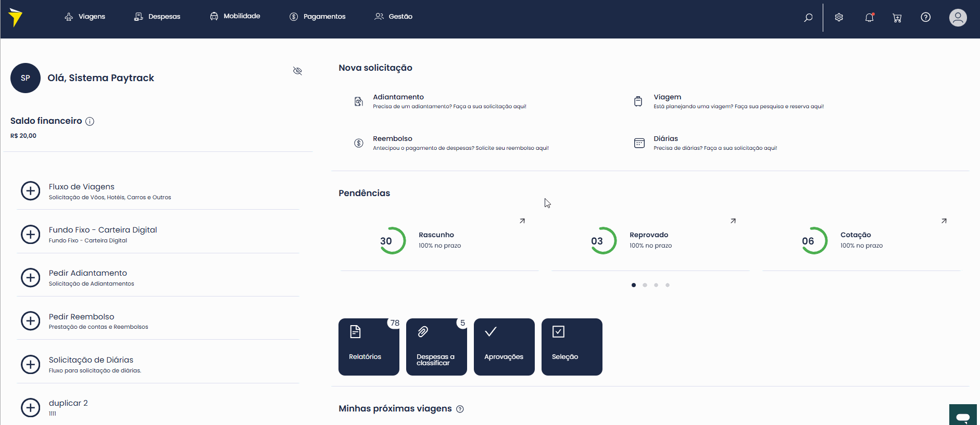Image resolution: width=980 pixels, height=425 pixels.
Task: Show Minhas próximas viagens help icon
Action: tap(460, 409)
